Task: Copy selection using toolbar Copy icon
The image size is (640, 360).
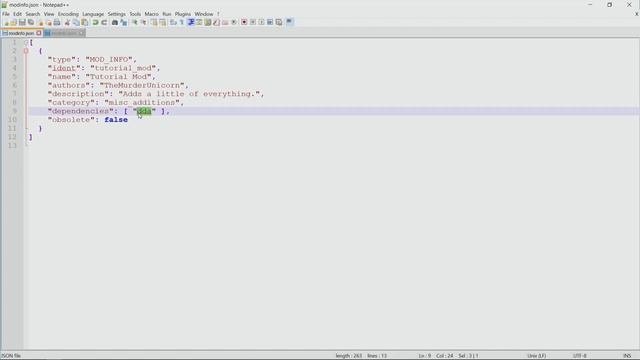Action: [76, 22]
